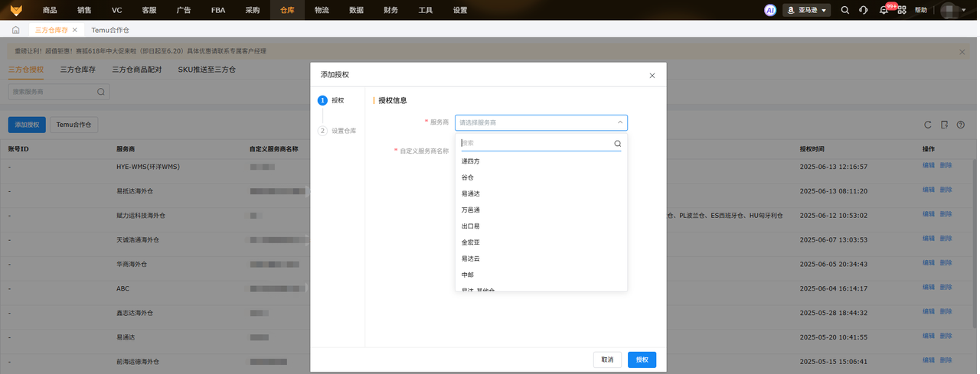Viewport: 980px width, 374px height.
Task: Open the 物流 top menu
Action: [322, 10]
